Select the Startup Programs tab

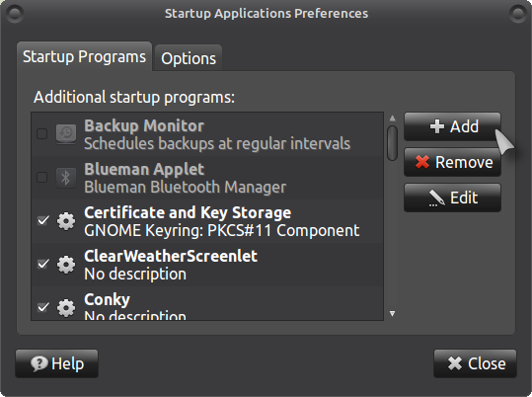[84, 56]
